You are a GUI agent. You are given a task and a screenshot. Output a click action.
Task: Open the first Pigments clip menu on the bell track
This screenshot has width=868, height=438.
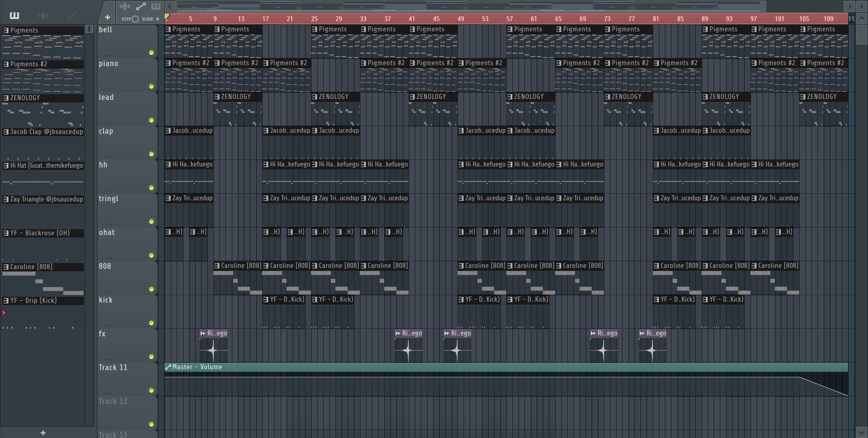[x=168, y=29]
